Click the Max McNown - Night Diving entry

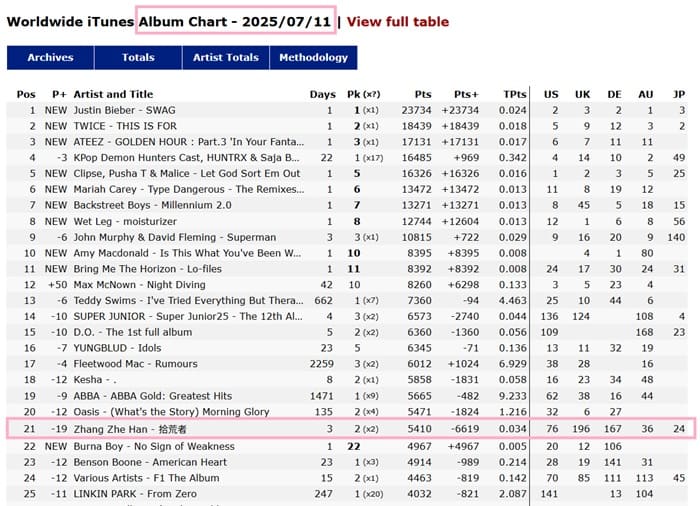click(139, 285)
